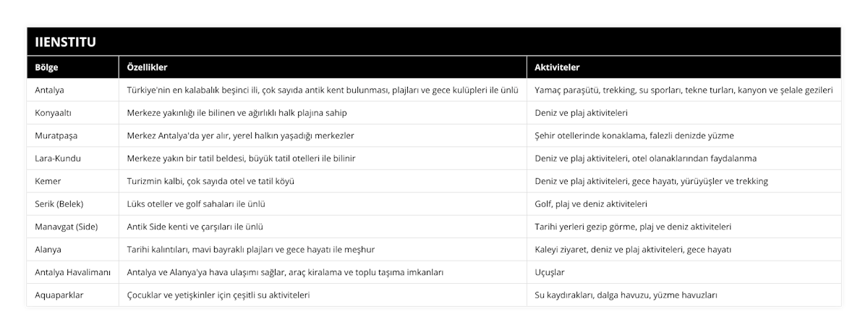Select the Kemer region cell

73,181
